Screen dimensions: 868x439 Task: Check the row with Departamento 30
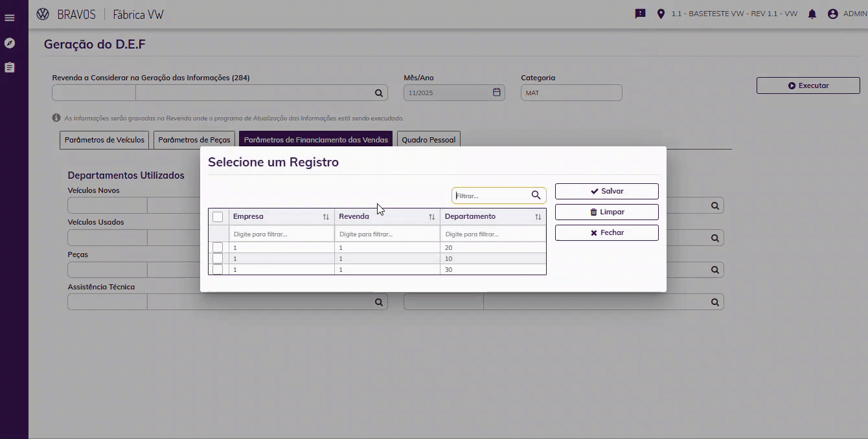pos(218,269)
